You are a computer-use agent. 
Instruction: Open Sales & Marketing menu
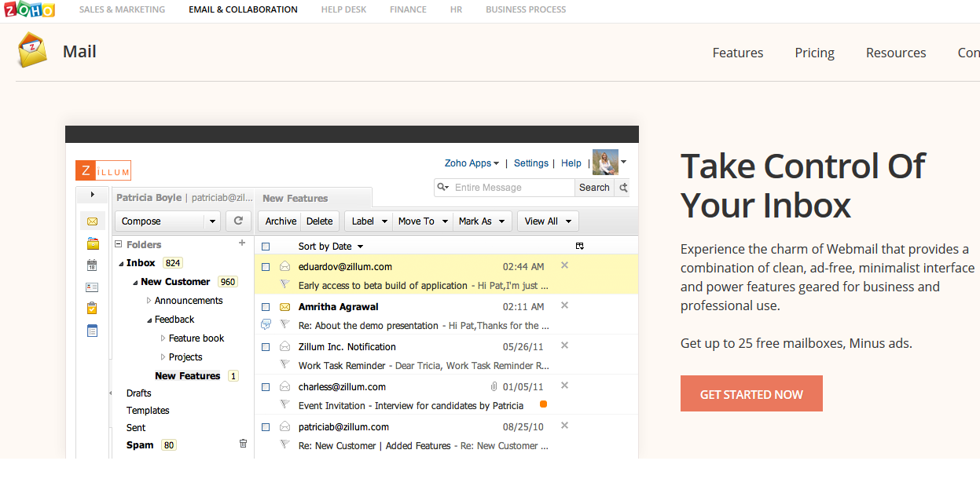(122, 9)
